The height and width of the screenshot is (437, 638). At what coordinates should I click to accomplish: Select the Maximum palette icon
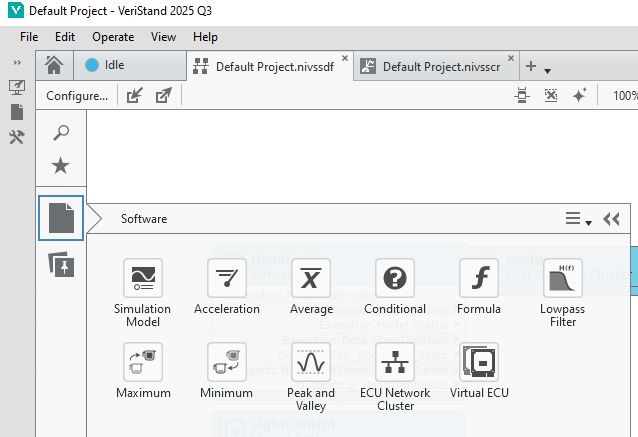[142, 362]
